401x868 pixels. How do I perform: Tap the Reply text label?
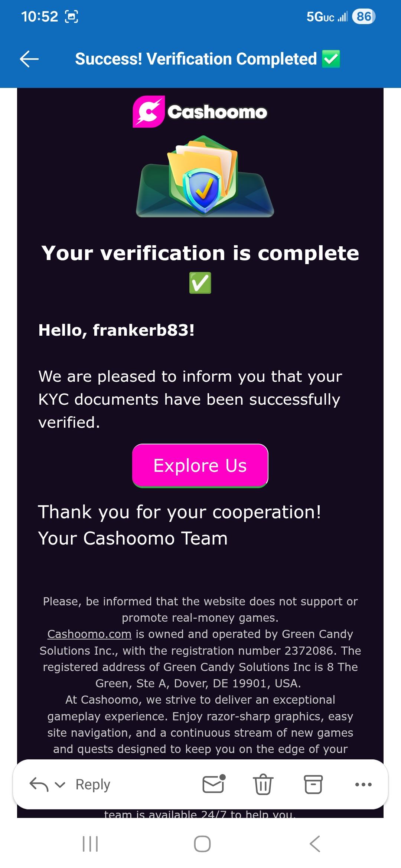93,784
